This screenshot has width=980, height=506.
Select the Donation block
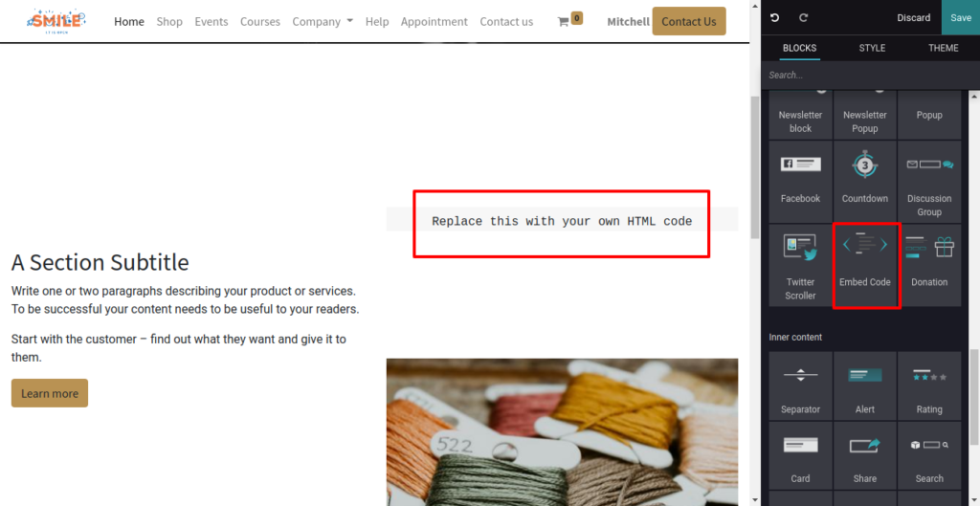(929, 266)
